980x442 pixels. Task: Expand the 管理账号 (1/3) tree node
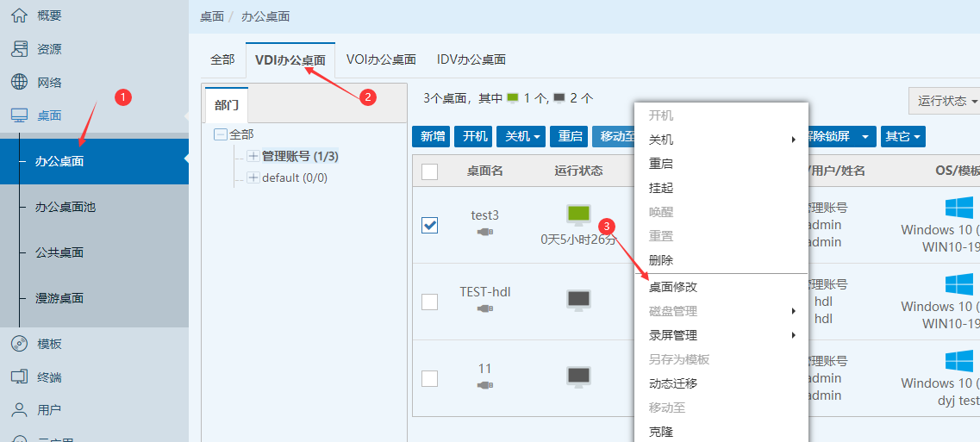(253, 156)
